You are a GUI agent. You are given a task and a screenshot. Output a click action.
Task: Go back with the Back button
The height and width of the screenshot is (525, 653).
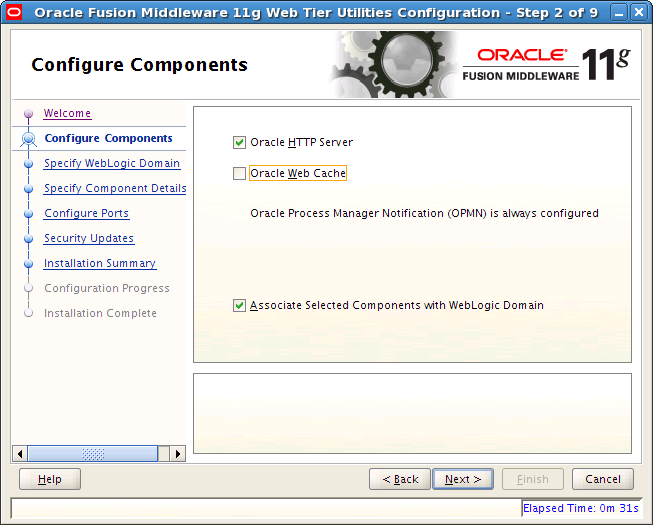click(400, 479)
